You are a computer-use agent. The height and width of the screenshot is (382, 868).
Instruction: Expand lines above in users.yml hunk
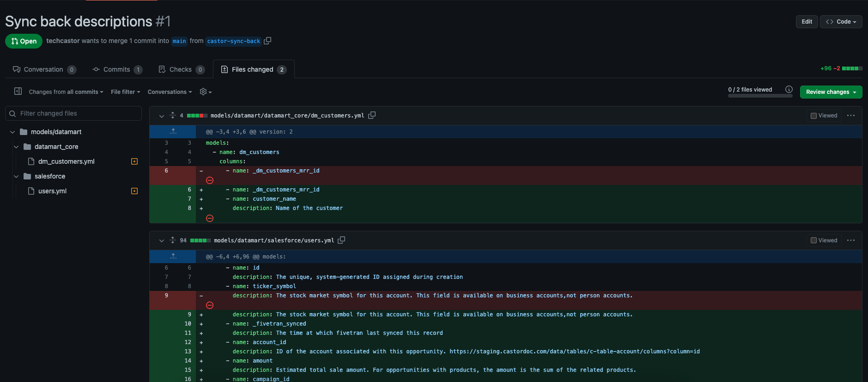173,256
